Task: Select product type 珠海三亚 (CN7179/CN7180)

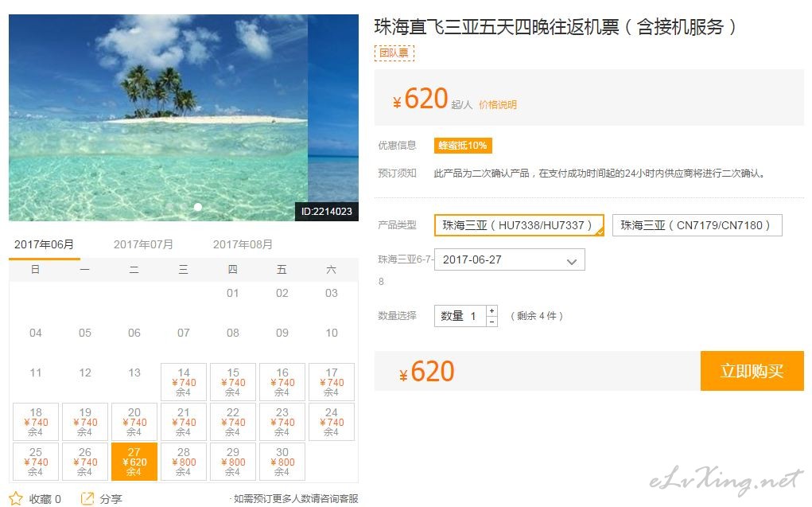Action: [697, 225]
